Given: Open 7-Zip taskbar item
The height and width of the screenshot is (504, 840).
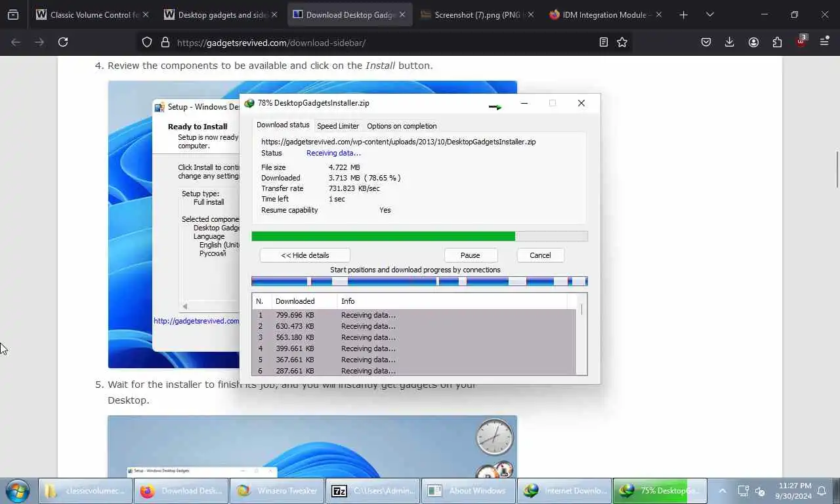Looking at the screenshot, I should [x=373, y=491].
